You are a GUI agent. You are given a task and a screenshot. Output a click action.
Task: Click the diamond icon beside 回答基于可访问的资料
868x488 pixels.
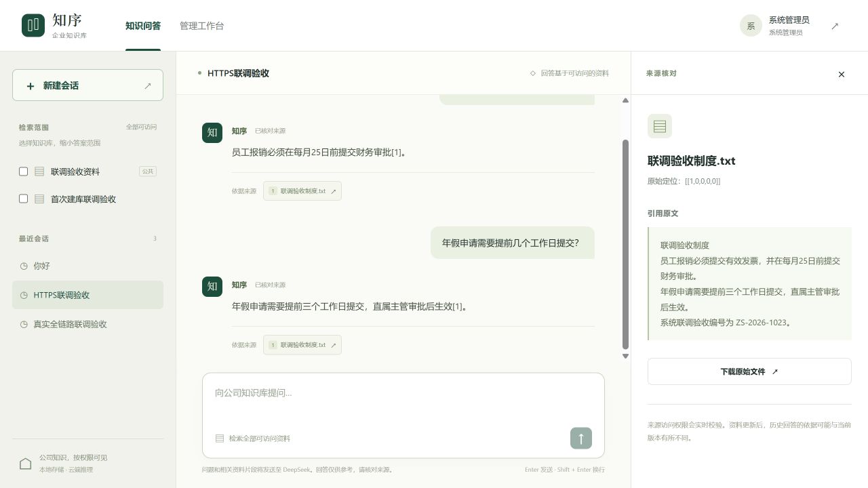[x=533, y=73]
